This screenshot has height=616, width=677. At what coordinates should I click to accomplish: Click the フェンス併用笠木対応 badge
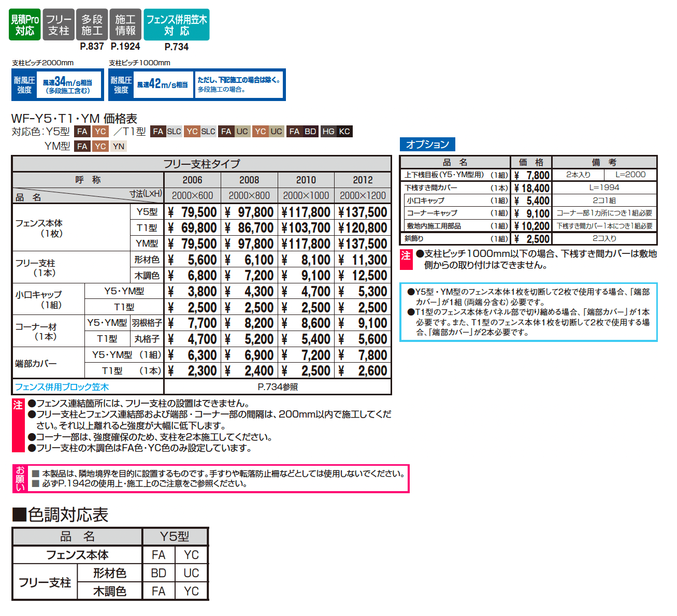point(178,24)
